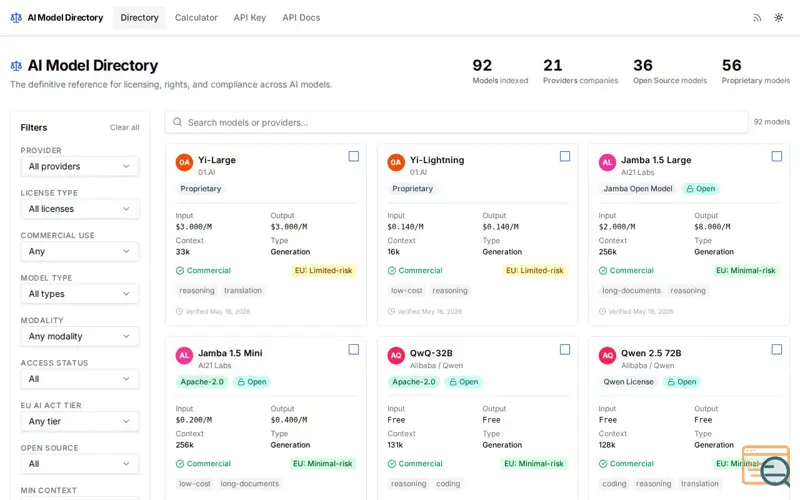Click Commercial check badge on Jamba 1.5 Mini
800x500 pixels.
[204, 464]
